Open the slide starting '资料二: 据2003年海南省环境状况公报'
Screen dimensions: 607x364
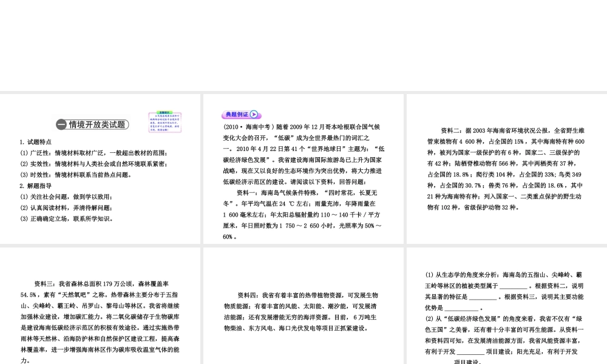507,169
